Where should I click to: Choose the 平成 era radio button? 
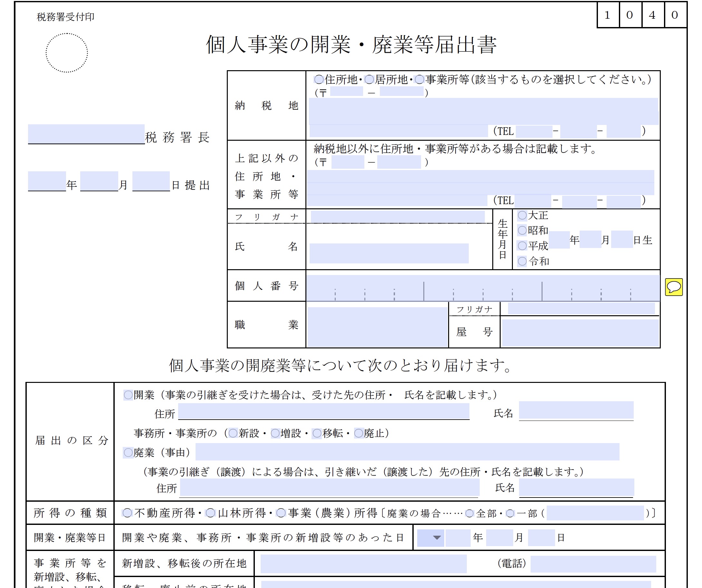click(x=522, y=246)
